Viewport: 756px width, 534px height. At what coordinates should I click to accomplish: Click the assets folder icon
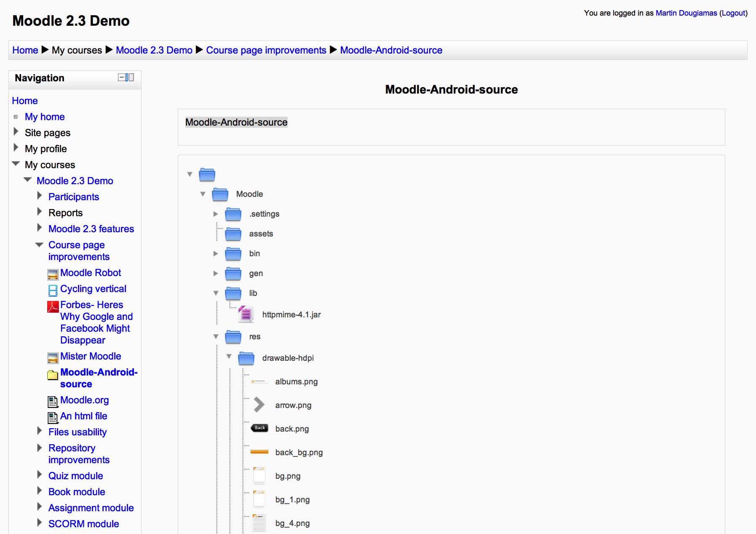click(233, 234)
